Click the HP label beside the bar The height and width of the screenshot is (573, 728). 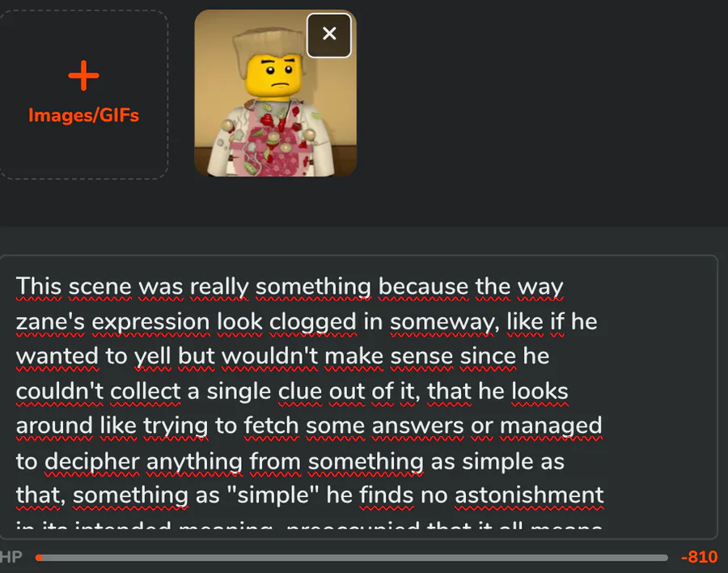point(11,558)
